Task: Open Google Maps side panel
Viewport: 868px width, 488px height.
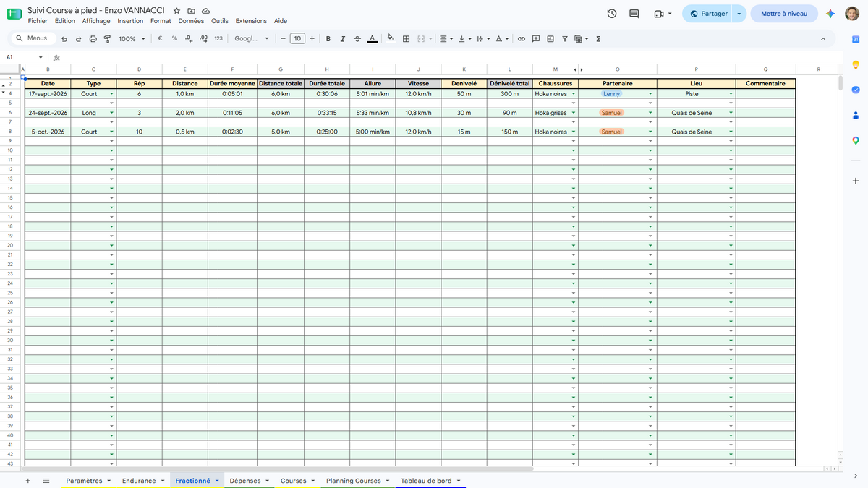Action: (x=856, y=140)
